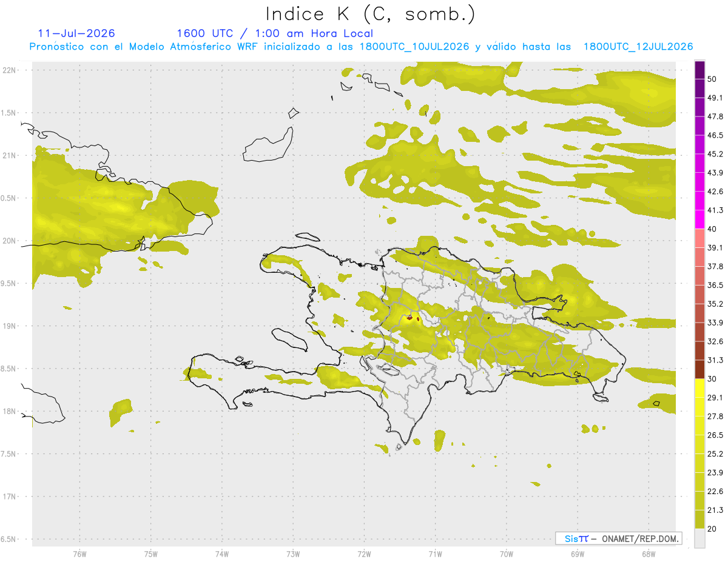Click the legend value "35.2"
Screen dimensions: 728x562
point(715,304)
